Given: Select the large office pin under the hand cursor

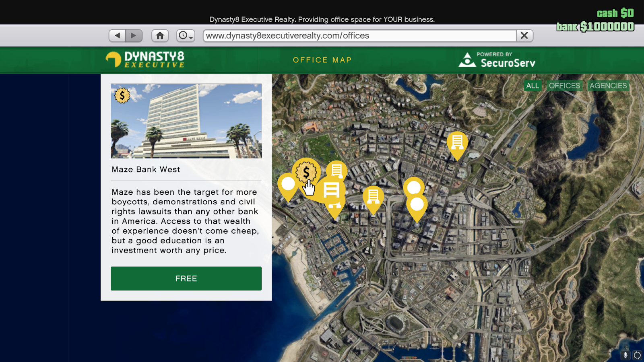Looking at the screenshot, I should (331, 190).
